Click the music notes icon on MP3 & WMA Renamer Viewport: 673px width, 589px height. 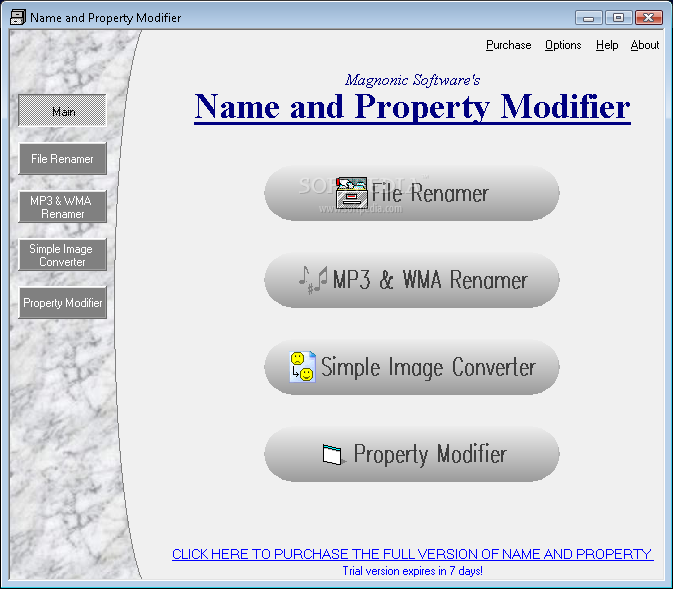313,280
